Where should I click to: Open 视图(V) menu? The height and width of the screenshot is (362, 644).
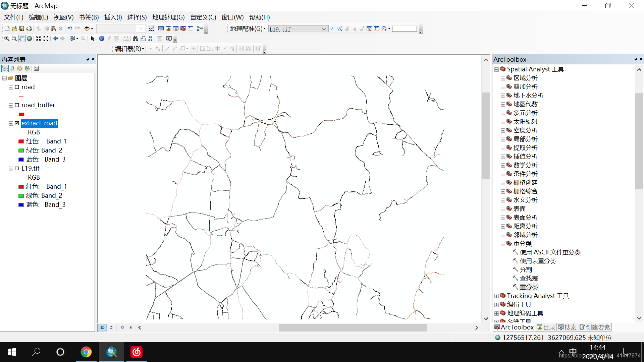[x=64, y=17]
